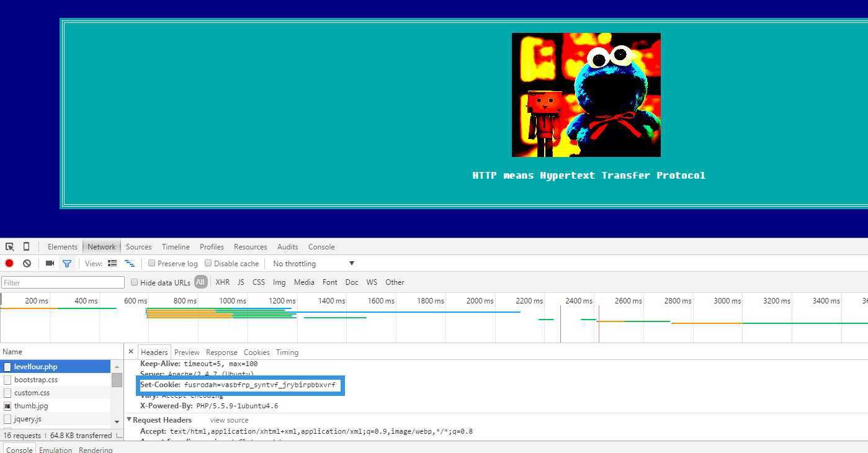Open the Sources panel tab
Image resolution: width=868 pixels, height=453 pixels.
coord(138,246)
